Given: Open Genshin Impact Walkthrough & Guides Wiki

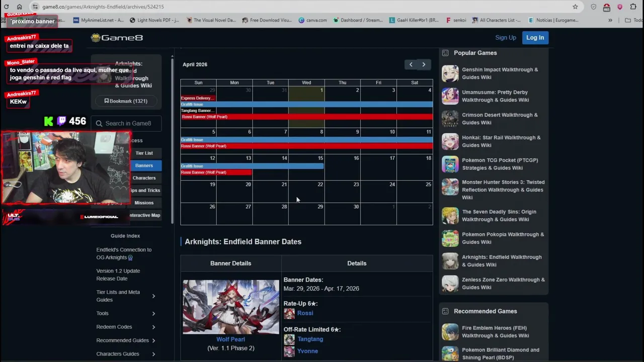Looking at the screenshot, I should (500, 73).
